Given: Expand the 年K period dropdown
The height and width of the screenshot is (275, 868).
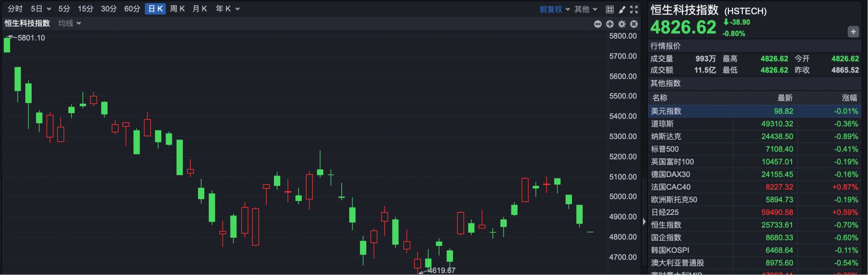Looking at the screenshot, I should click(x=227, y=9).
